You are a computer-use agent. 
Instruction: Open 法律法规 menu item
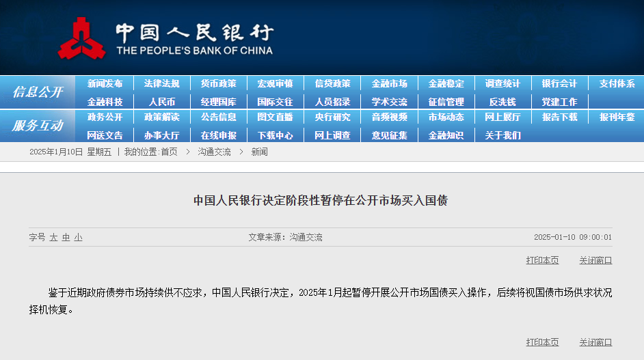point(162,84)
